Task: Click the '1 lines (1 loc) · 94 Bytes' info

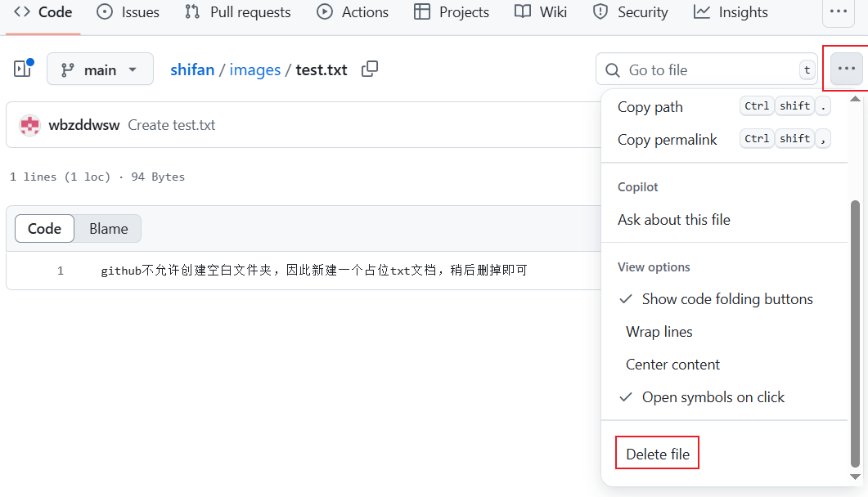Action: click(x=97, y=177)
